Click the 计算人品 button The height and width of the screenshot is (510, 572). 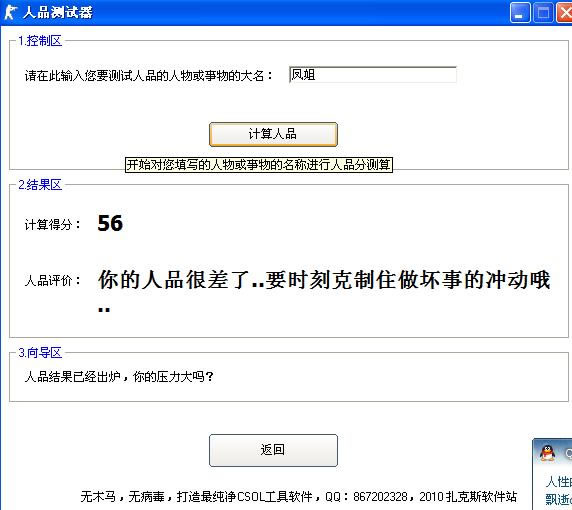(x=273, y=134)
